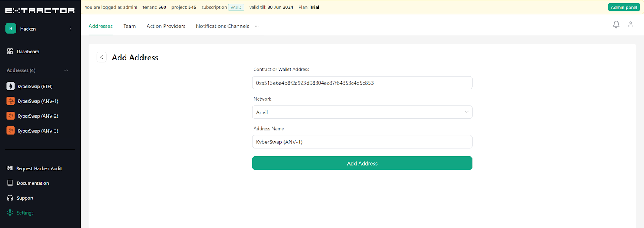
Task: Click the Settings gear icon
Action: click(10, 212)
